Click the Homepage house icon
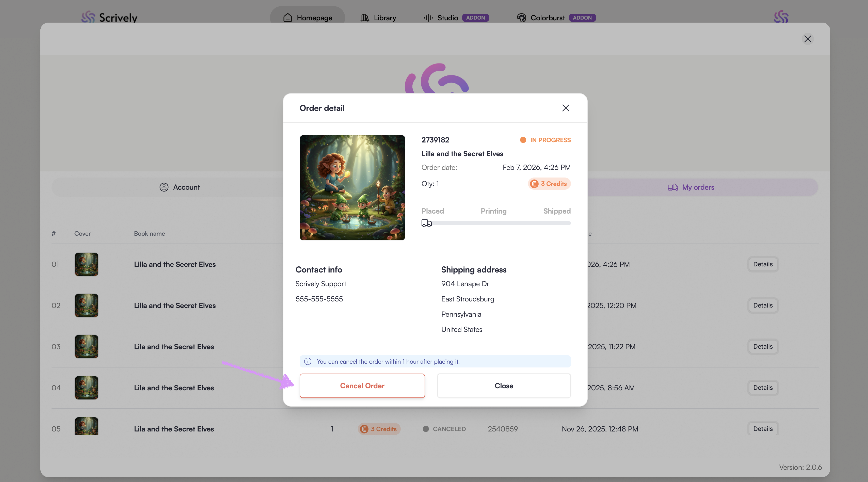 (x=287, y=18)
